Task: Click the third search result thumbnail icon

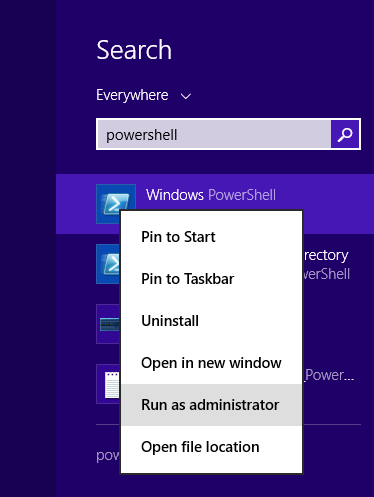Action: click(x=108, y=324)
